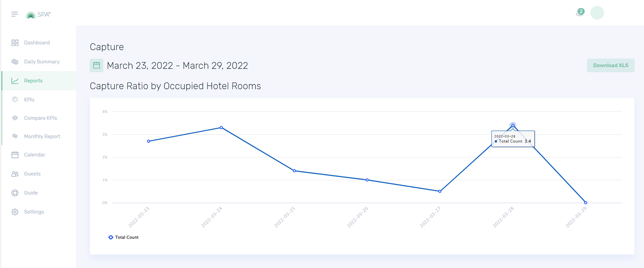Image resolution: width=644 pixels, height=268 pixels.
Task: Toggle the Total Count legend series
Action: pos(124,237)
